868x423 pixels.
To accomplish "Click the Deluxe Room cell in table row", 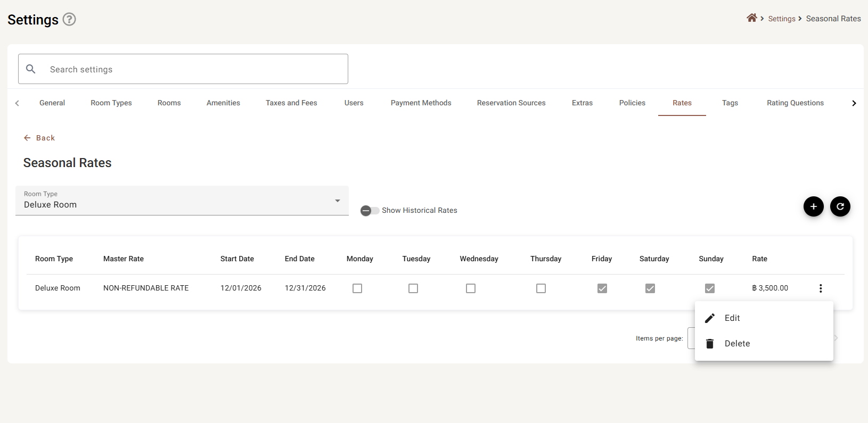I will 58,288.
